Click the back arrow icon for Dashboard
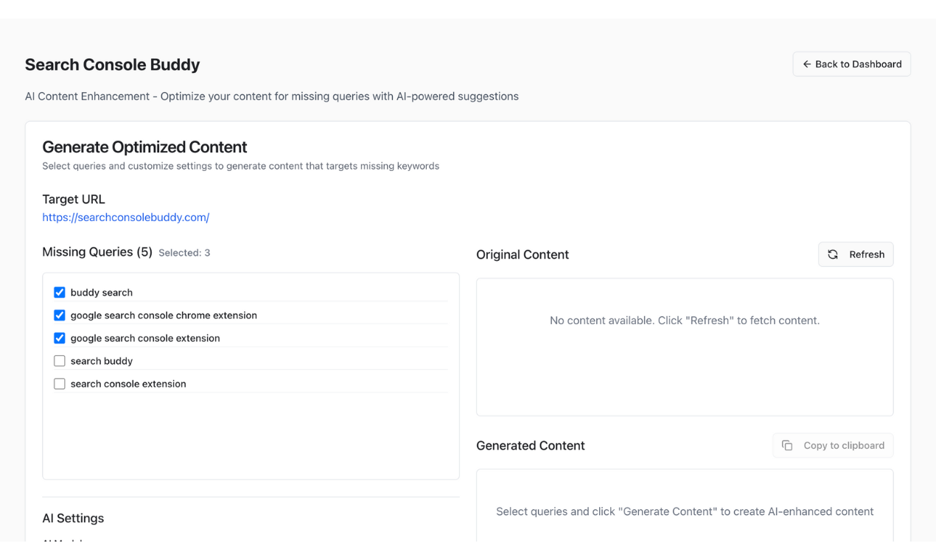 807,64
